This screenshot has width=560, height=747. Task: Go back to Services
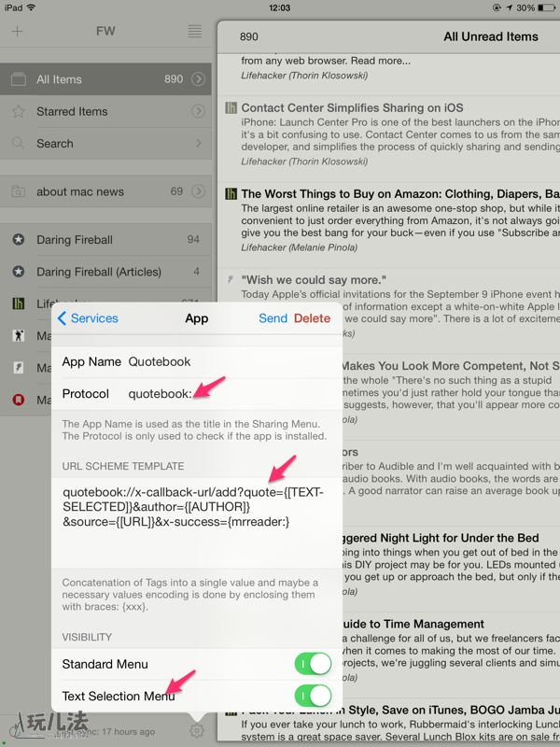click(x=88, y=318)
